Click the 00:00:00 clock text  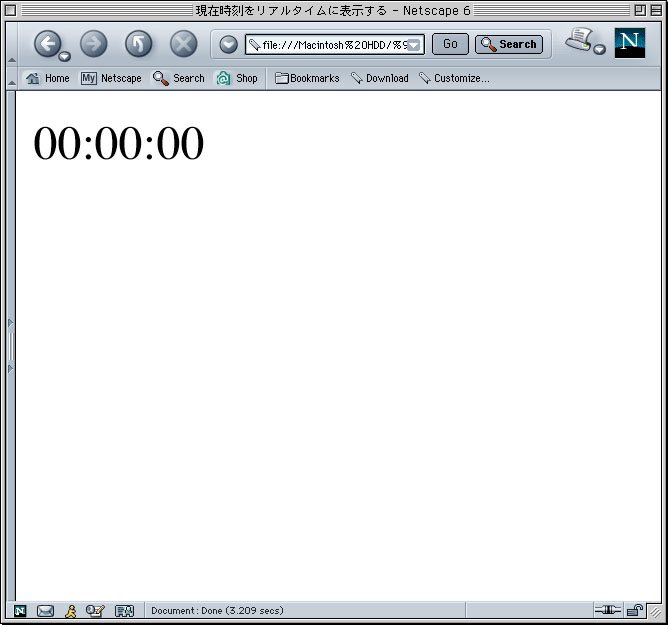pos(118,143)
